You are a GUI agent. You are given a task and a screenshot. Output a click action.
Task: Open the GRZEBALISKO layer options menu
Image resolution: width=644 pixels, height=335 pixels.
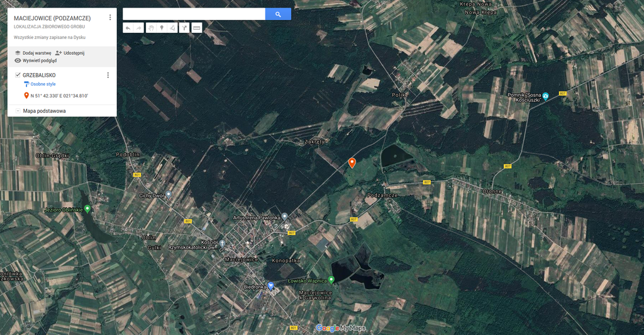[108, 76]
